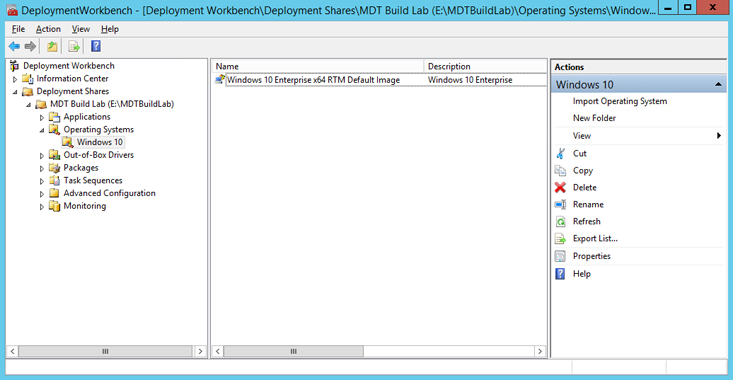733x380 pixels.
Task: Expand the Task Sequences node
Action: click(x=42, y=181)
